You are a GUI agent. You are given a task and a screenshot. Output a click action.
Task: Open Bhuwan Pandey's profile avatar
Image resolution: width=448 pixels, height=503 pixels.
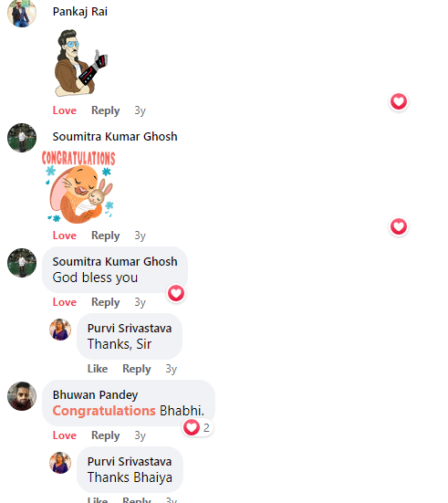click(x=22, y=396)
